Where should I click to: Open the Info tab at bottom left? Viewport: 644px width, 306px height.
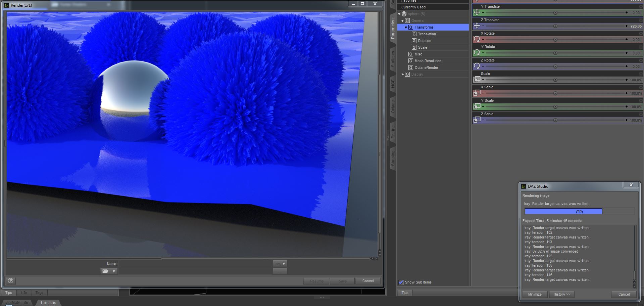(x=23, y=293)
